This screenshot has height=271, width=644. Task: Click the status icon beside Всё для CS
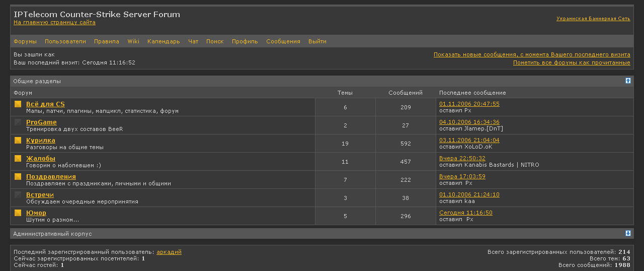coord(18,104)
